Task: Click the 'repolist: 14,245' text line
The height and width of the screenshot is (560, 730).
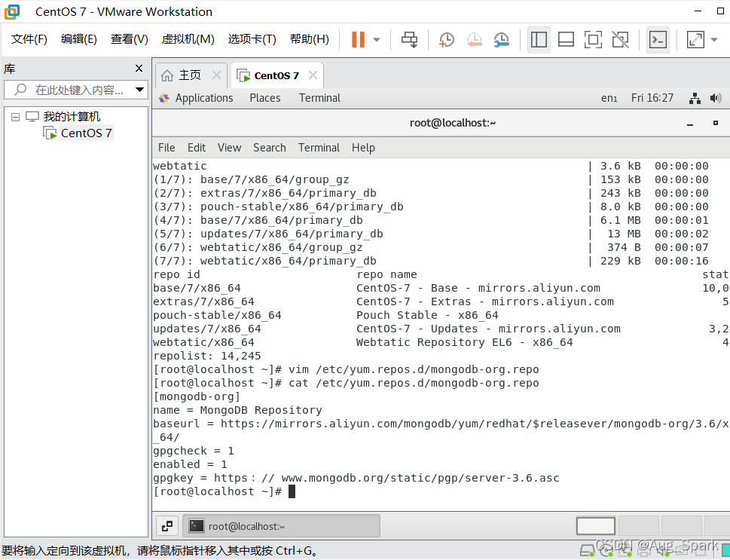Action: (206, 356)
